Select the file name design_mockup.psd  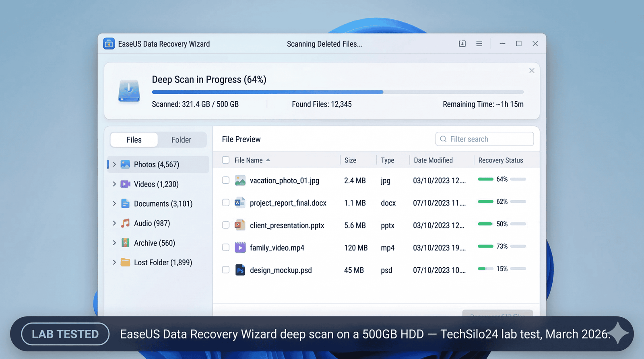[281, 270]
